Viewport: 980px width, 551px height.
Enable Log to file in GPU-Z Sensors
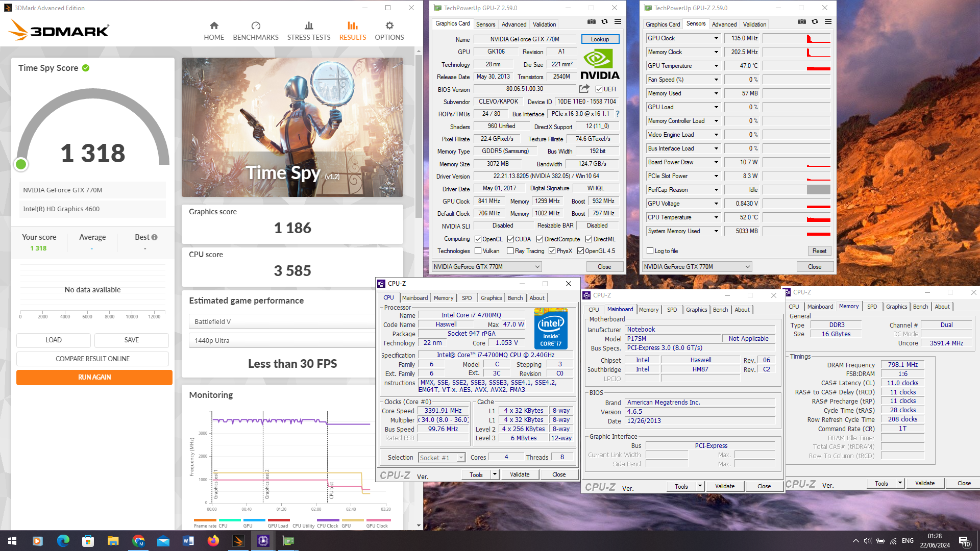[x=650, y=251]
